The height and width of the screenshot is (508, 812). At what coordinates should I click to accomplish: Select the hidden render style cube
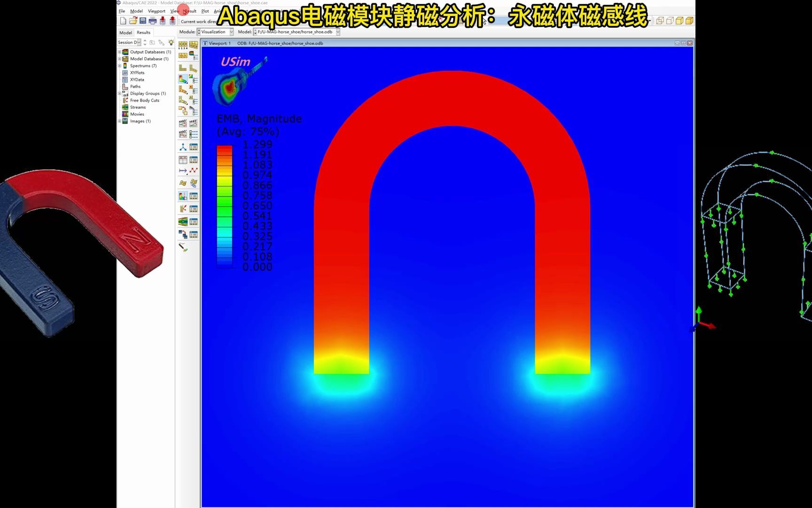click(670, 21)
